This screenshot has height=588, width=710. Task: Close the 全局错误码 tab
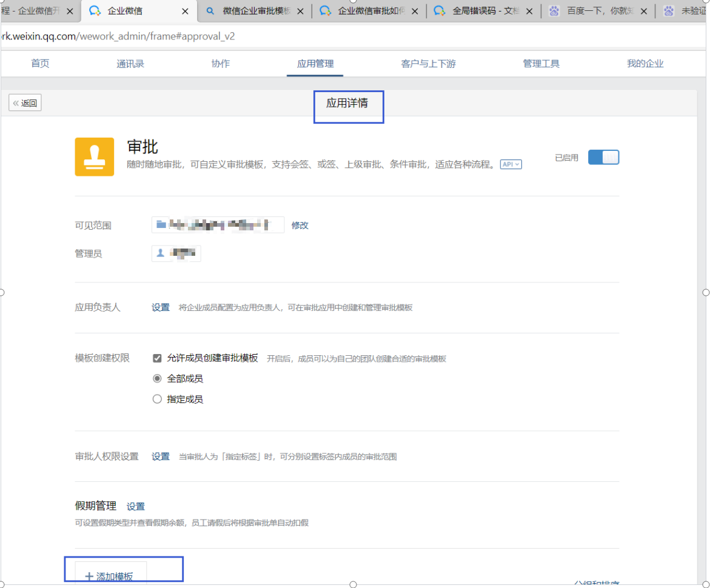click(x=529, y=12)
